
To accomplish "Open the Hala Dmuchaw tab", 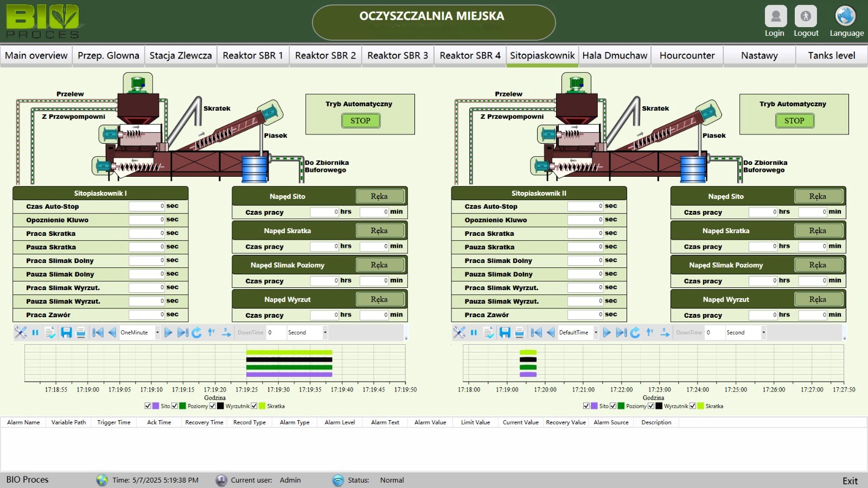I will 615,55.
